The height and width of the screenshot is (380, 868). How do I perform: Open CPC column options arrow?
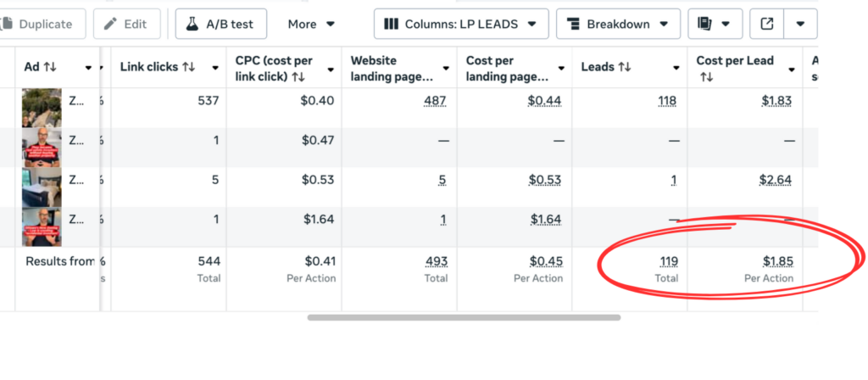[331, 69]
